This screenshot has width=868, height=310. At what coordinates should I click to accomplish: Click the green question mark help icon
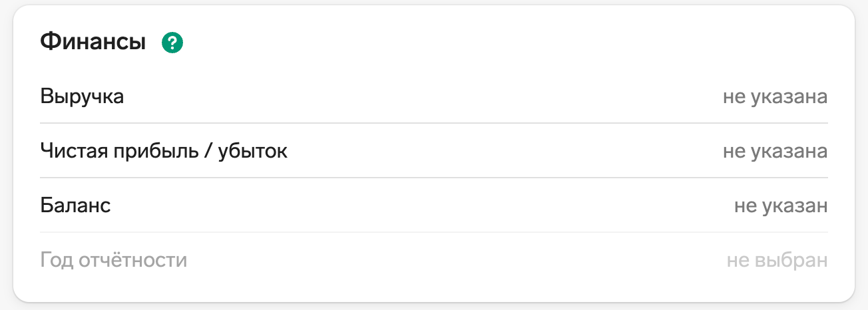(172, 43)
